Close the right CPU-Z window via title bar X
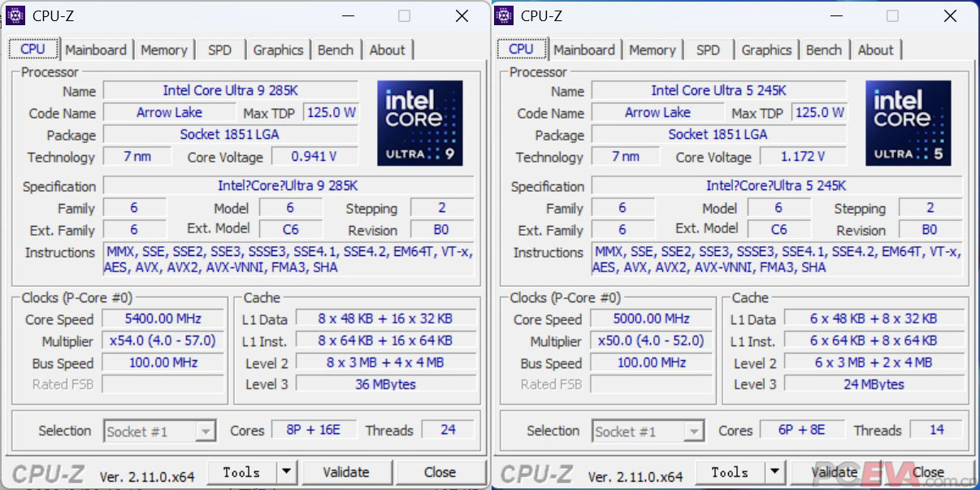This screenshot has width=980, height=490. (x=950, y=15)
